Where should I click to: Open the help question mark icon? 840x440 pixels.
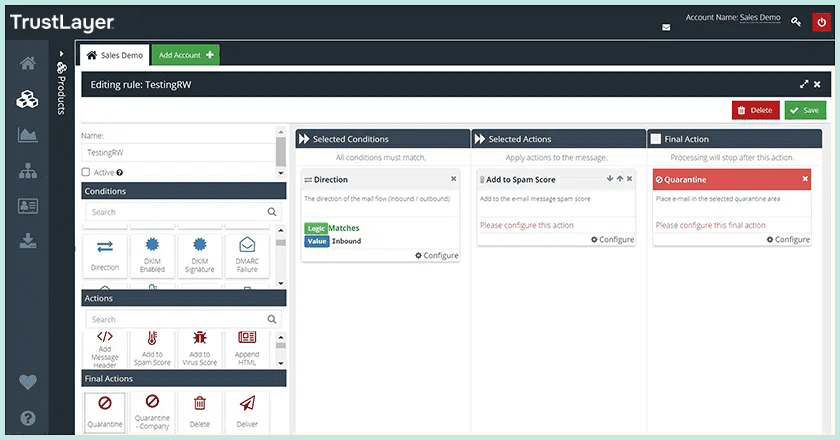click(x=28, y=418)
